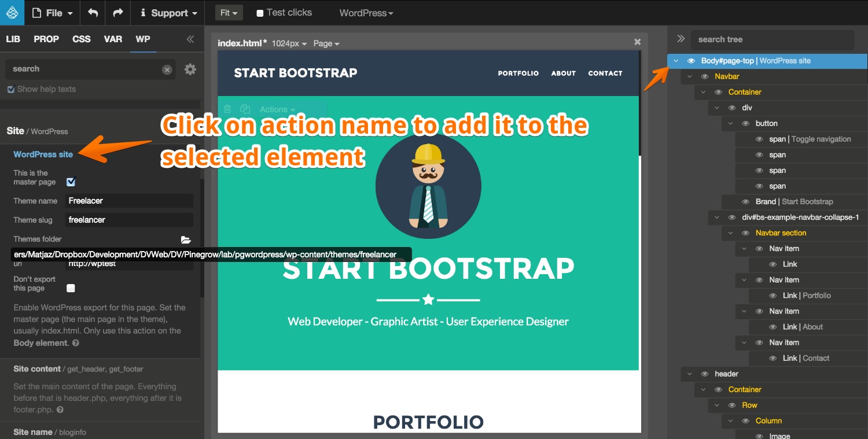Duplicate the selected element with copy icon
Screen dimensions: 868x439
point(245,109)
